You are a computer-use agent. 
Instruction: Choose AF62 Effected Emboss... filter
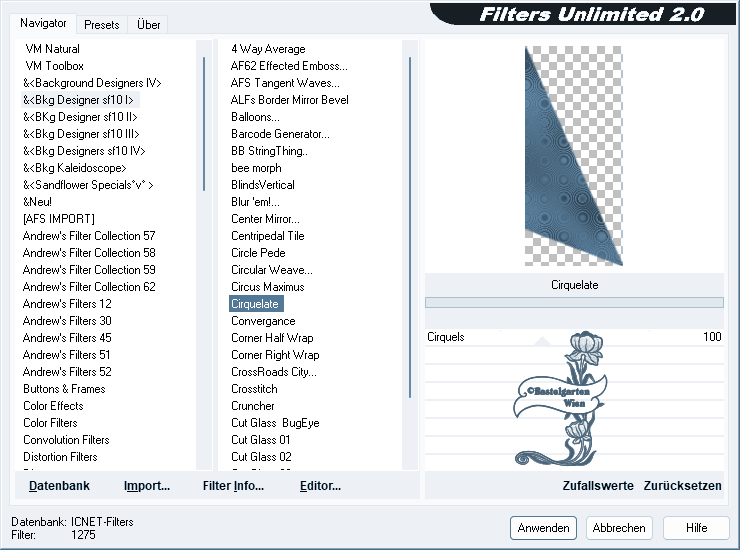coord(289,66)
